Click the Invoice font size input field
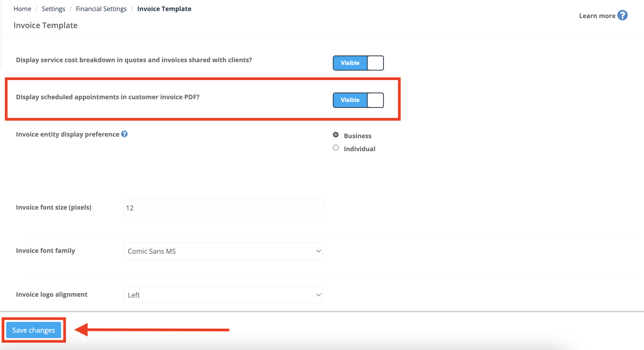 click(223, 208)
